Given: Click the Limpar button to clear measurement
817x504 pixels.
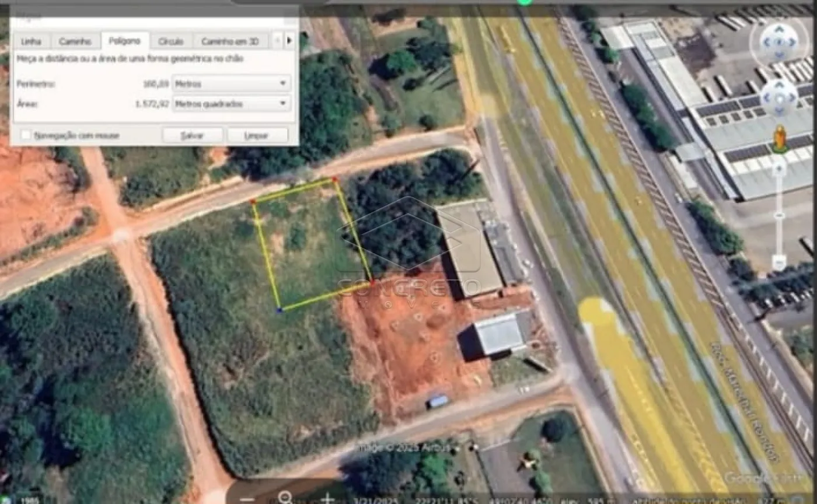Looking at the screenshot, I should [x=257, y=135].
